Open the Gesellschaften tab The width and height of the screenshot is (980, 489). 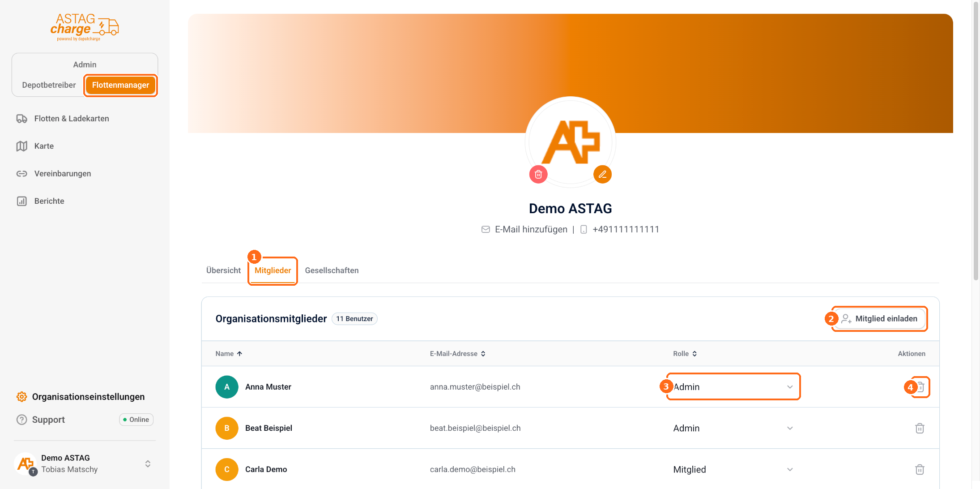332,270
